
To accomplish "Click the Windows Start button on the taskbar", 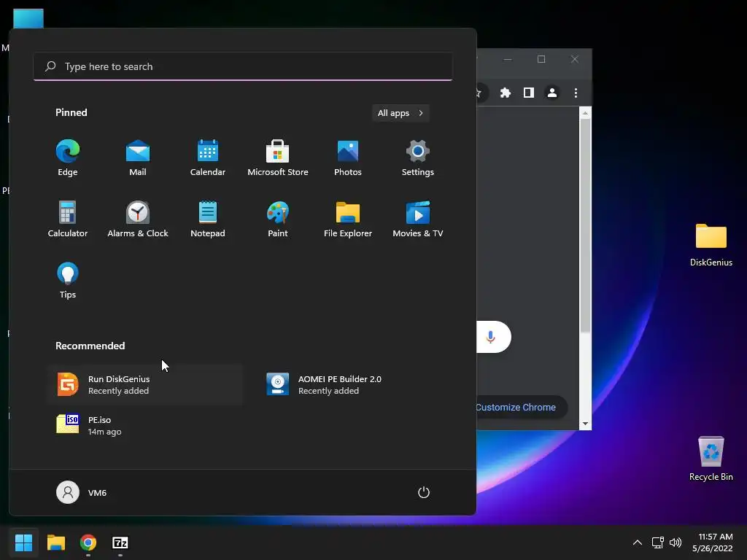I will point(23,542).
